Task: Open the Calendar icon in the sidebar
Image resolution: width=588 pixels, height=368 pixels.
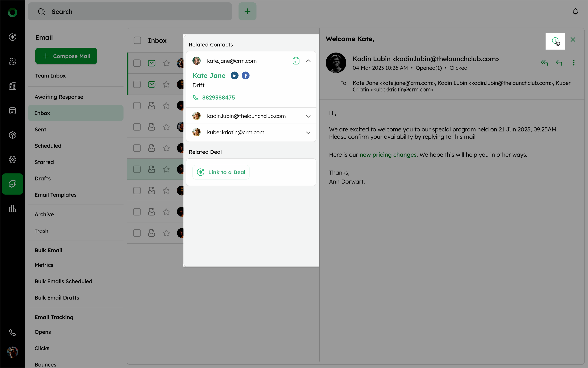Action: point(12,111)
